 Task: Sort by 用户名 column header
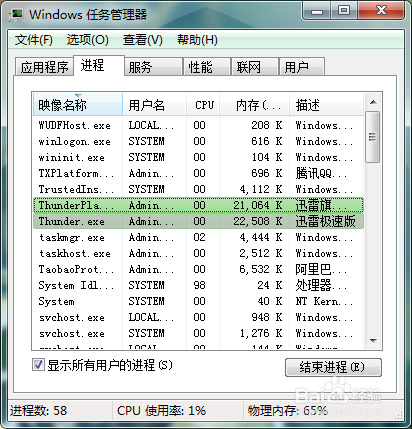(x=155, y=105)
